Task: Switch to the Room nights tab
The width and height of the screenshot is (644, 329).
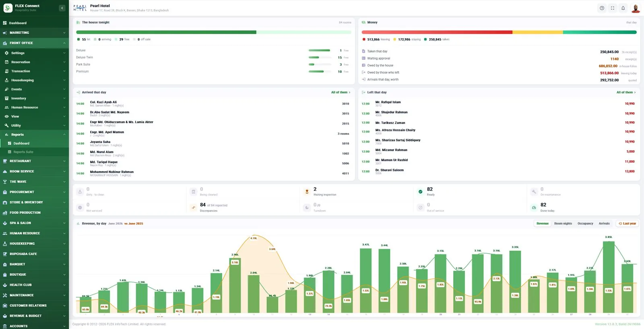Action: (563, 223)
